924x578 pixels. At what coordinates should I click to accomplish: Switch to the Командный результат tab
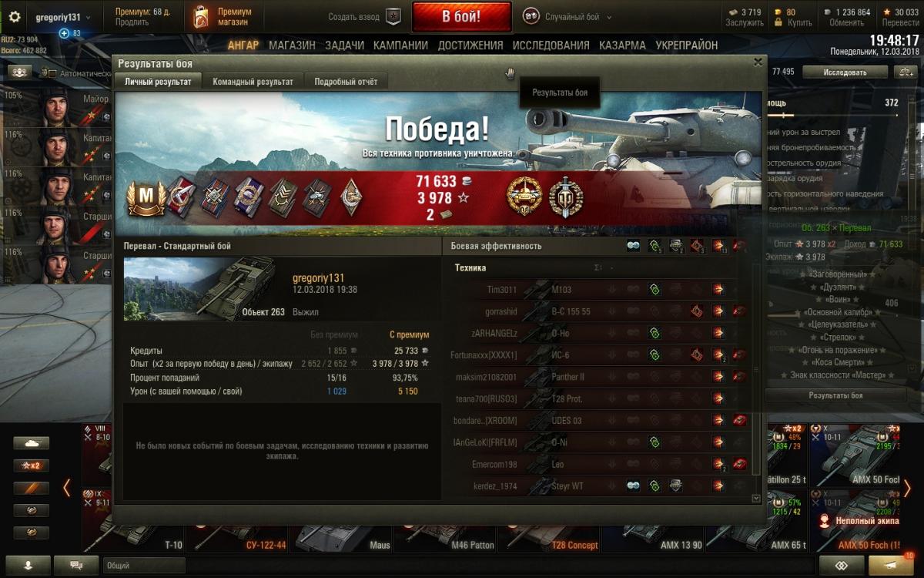click(253, 82)
